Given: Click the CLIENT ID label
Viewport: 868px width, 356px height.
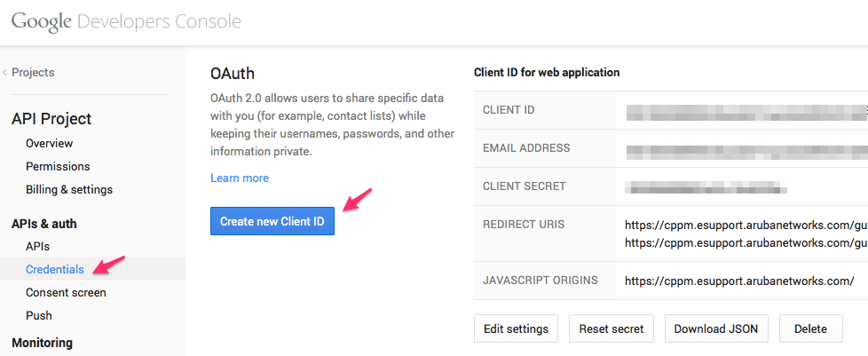Looking at the screenshot, I should pyautogui.click(x=509, y=109).
